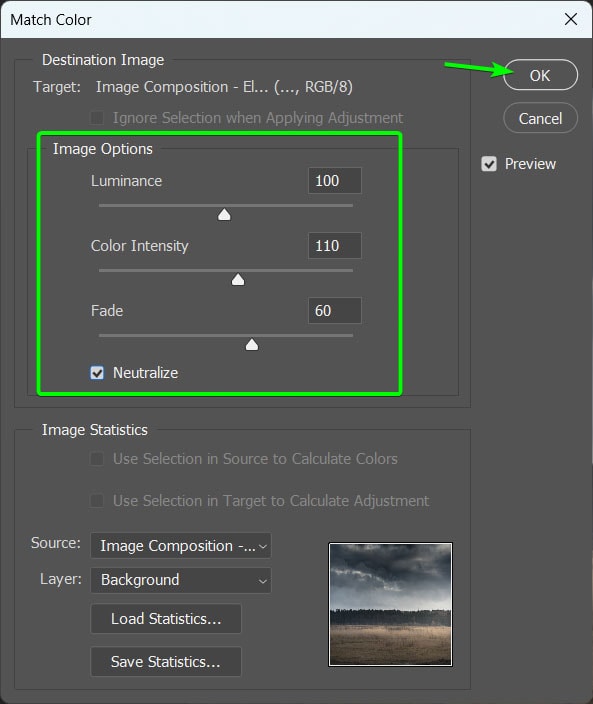The width and height of the screenshot is (593, 704).
Task: Click the Fade slider handle
Action: 252,344
